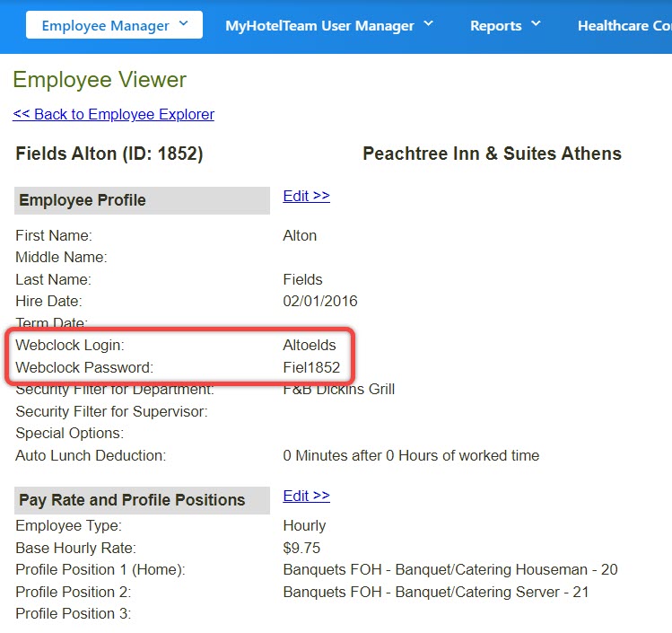
Task: Click the Peachtree Inn & Suites Athens title
Action: click(x=492, y=154)
